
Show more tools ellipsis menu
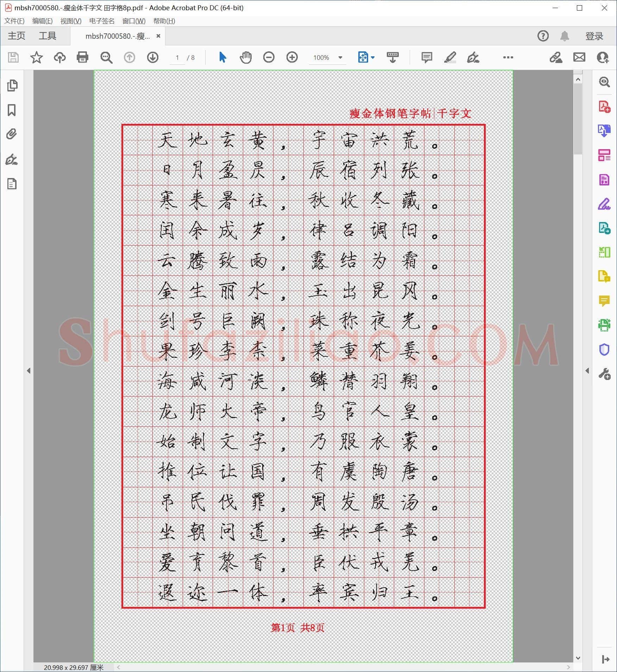tap(508, 57)
